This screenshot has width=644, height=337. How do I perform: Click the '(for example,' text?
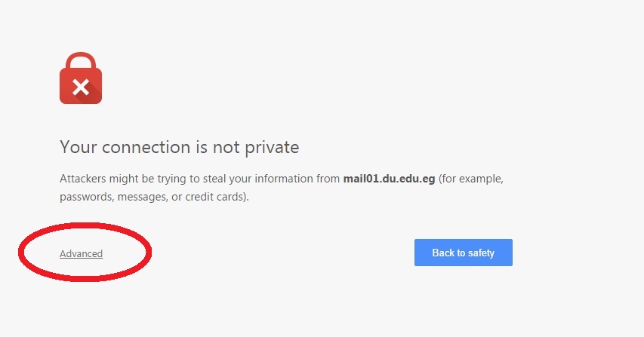pyautogui.click(x=471, y=179)
